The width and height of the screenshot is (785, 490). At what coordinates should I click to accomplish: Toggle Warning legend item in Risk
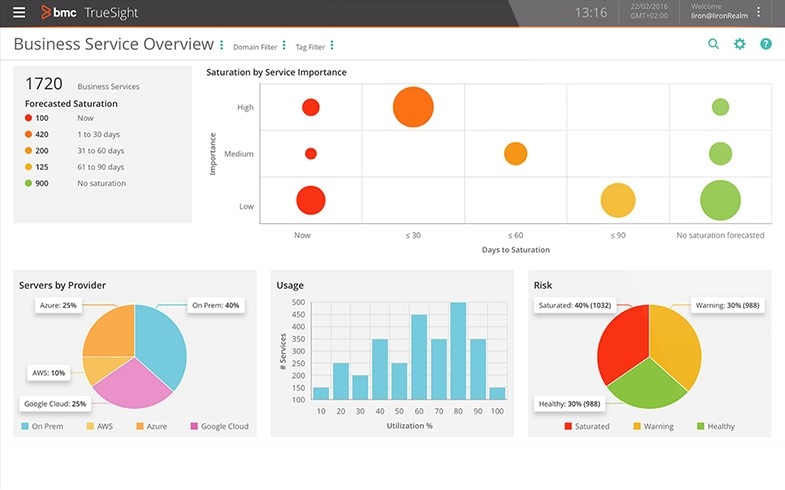pos(653,426)
